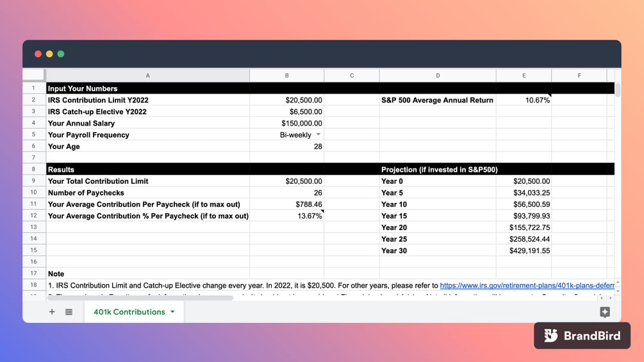Click the Note cell in row 17
The image size is (644, 362).
[x=148, y=274]
